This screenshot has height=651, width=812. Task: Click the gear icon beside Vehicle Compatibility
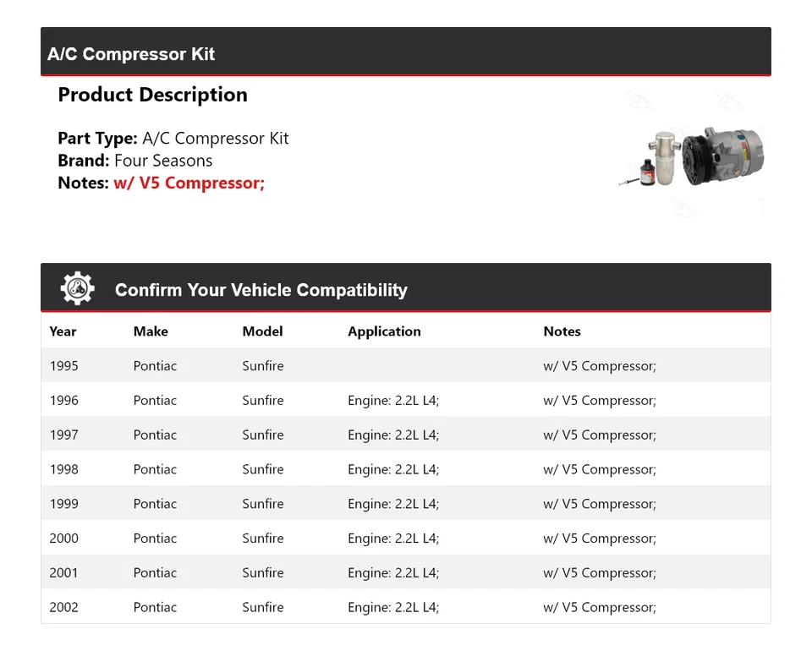point(78,288)
